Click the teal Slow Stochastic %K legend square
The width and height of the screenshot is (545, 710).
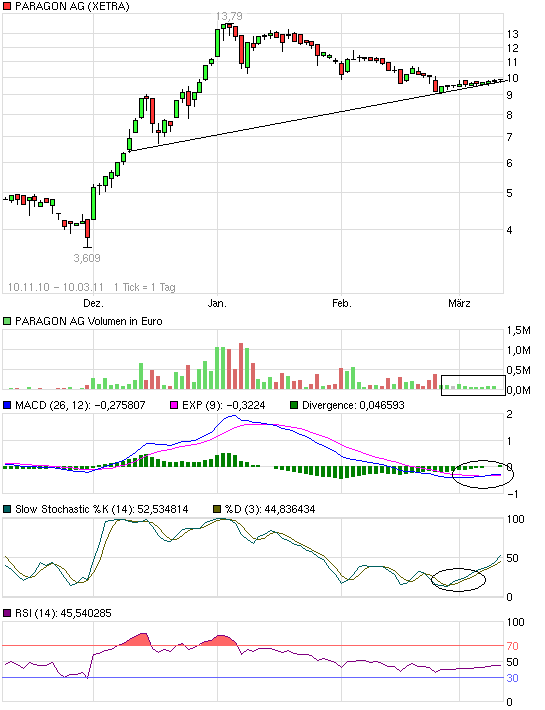coord(7,509)
